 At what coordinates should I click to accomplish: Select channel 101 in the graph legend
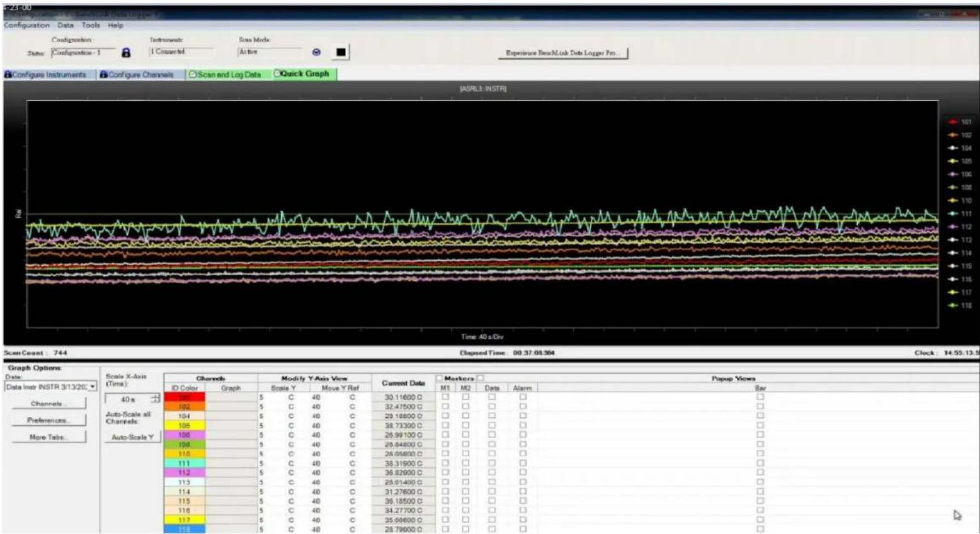pyautogui.click(x=960, y=122)
